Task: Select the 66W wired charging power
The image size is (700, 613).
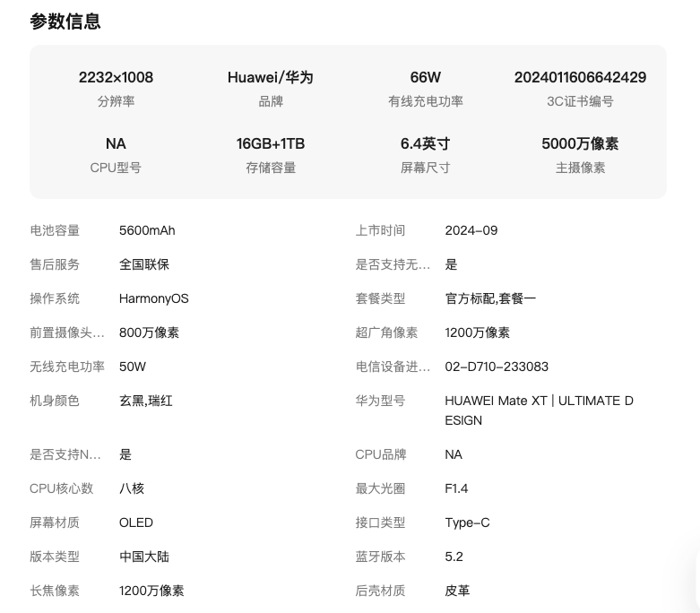Action: pyautogui.click(x=425, y=77)
